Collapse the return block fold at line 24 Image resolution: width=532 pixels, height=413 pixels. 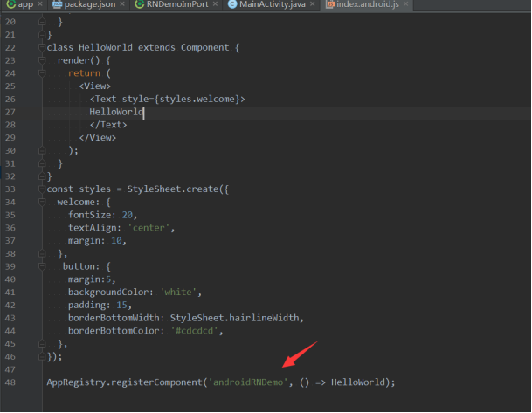coord(42,73)
